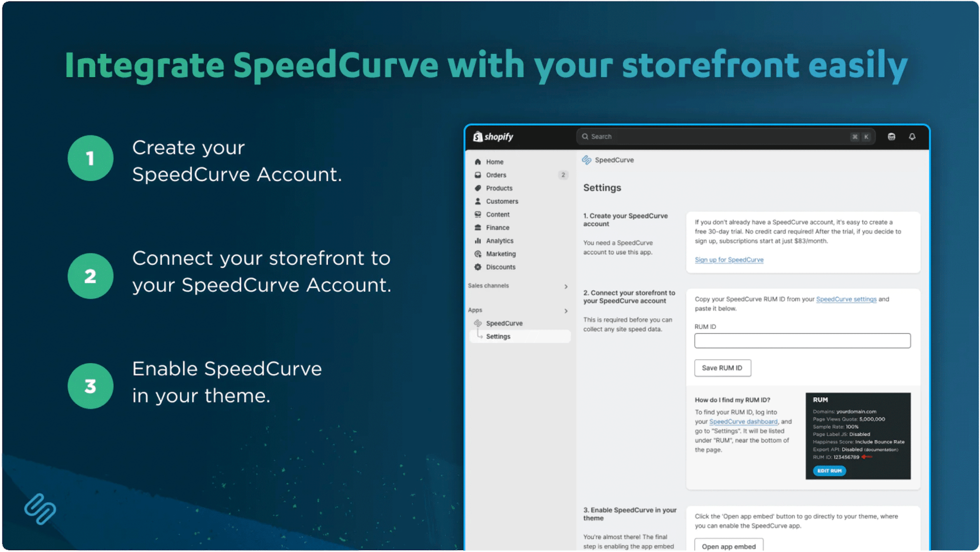The width and height of the screenshot is (980, 552).
Task: Open the Finance menu item
Action: 497,228
